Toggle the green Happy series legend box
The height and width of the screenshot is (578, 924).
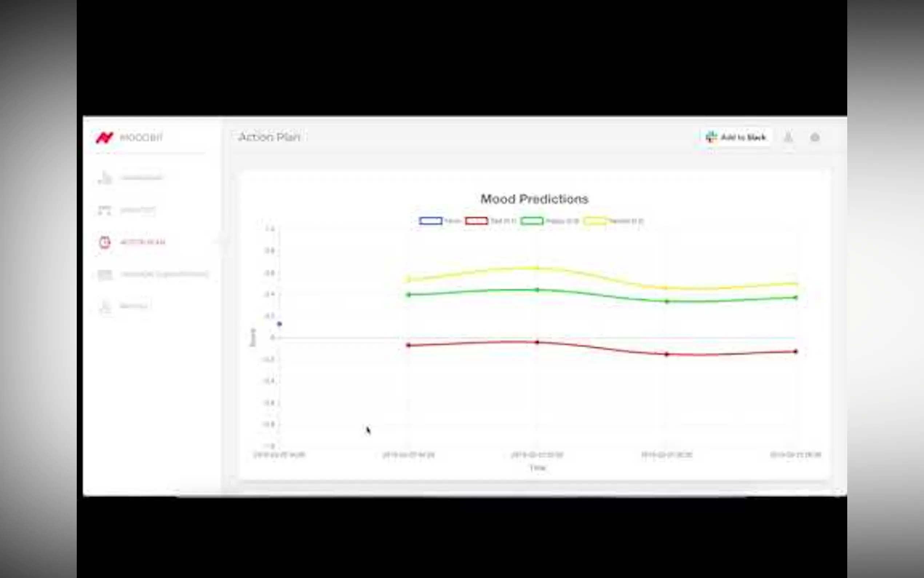click(532, 221)
